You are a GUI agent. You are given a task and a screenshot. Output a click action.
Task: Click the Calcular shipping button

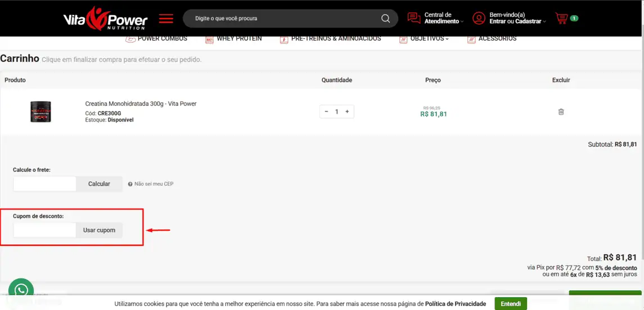(99, 184)
